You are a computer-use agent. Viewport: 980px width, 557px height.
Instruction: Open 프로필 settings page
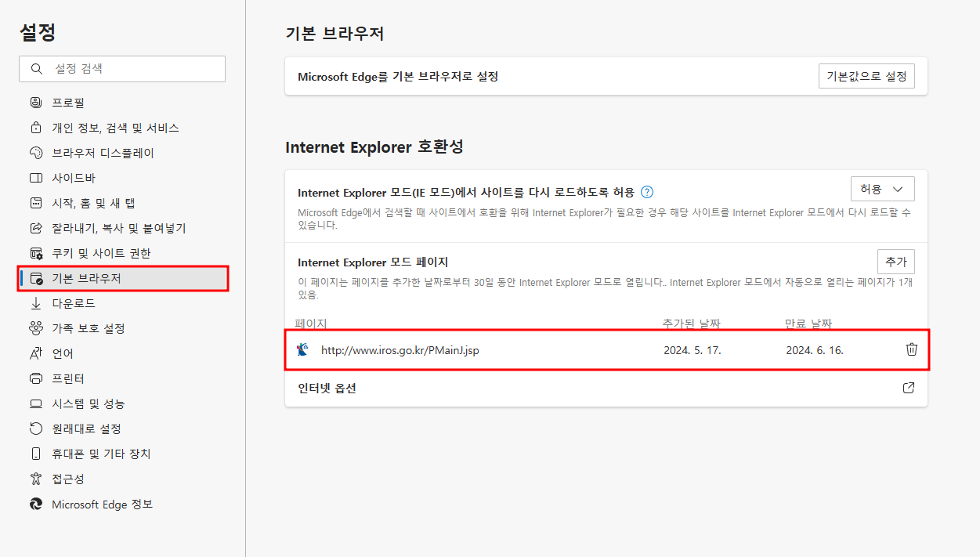pos(122,103)
